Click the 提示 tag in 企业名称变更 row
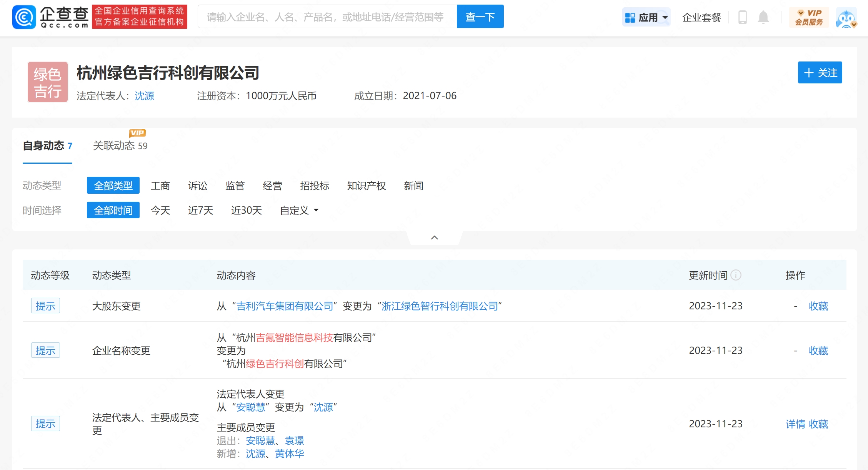Viewport: 868px width, 470px height. coord(45,350)
